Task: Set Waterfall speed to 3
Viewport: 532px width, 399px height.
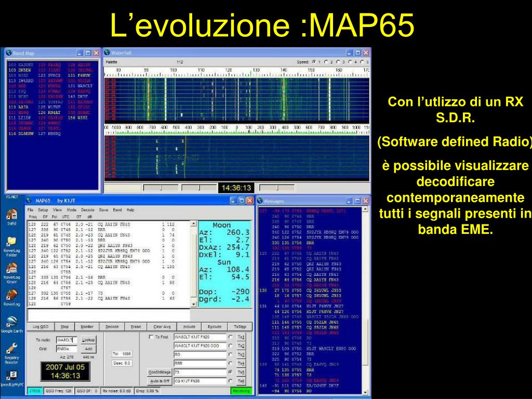Action: [x=339, y=62]
